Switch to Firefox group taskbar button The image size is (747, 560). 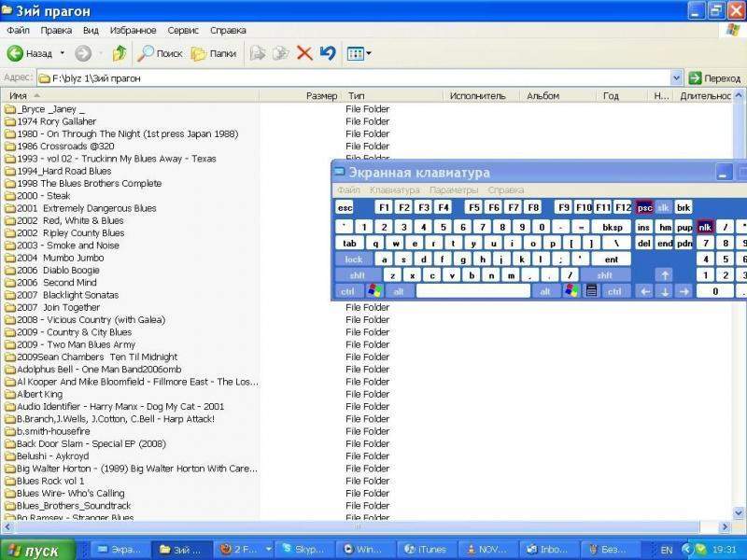tap(244, 550)
